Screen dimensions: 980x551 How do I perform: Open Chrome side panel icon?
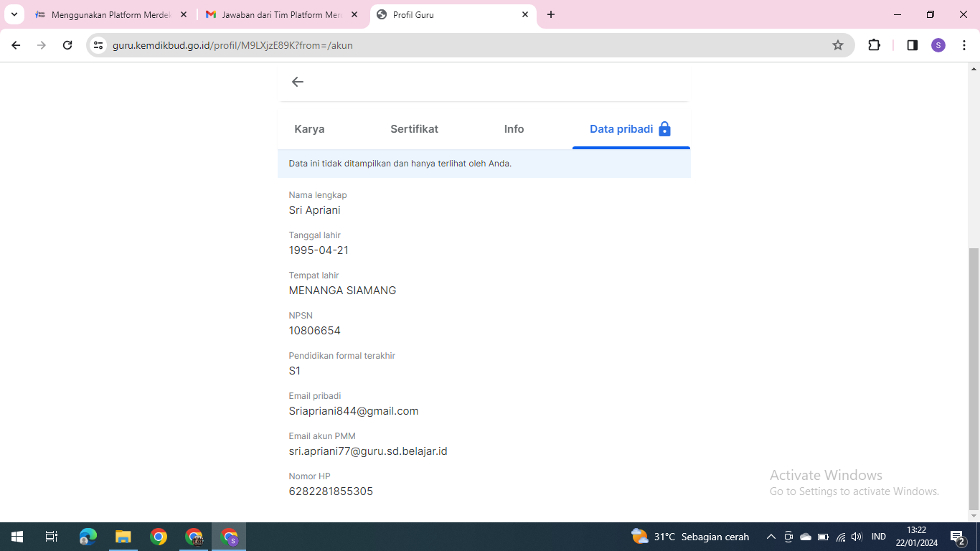coord(912,45)
